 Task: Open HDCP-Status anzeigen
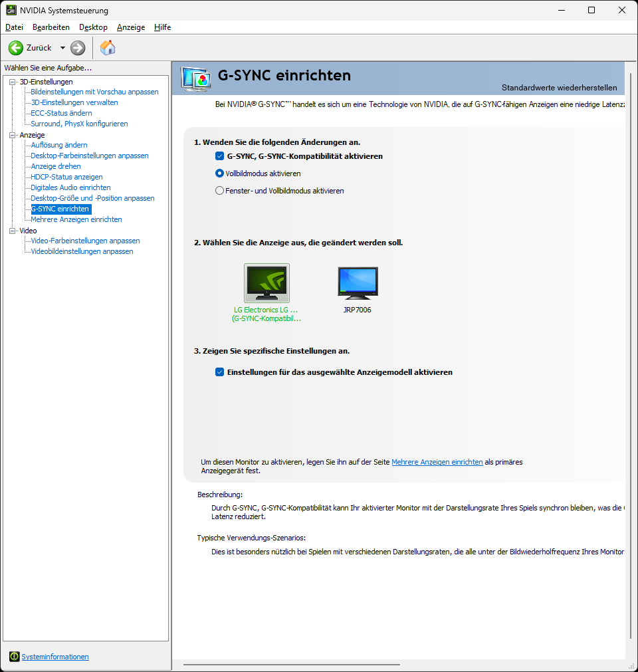(67, 177)
